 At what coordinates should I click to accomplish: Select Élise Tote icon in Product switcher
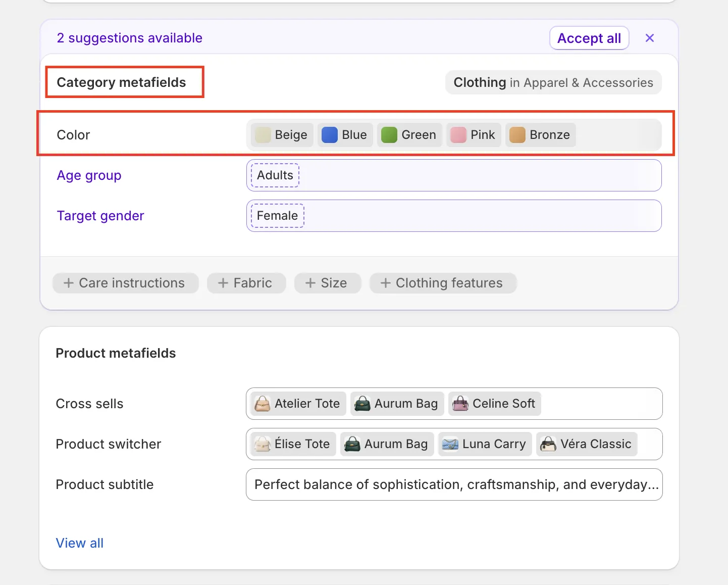click(x=263, y=444)
